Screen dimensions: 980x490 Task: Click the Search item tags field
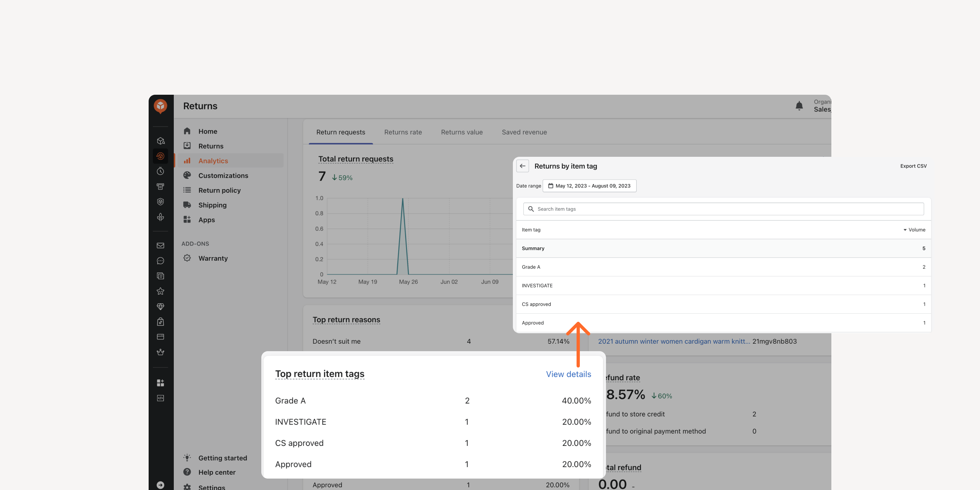(x=723, y=209)
